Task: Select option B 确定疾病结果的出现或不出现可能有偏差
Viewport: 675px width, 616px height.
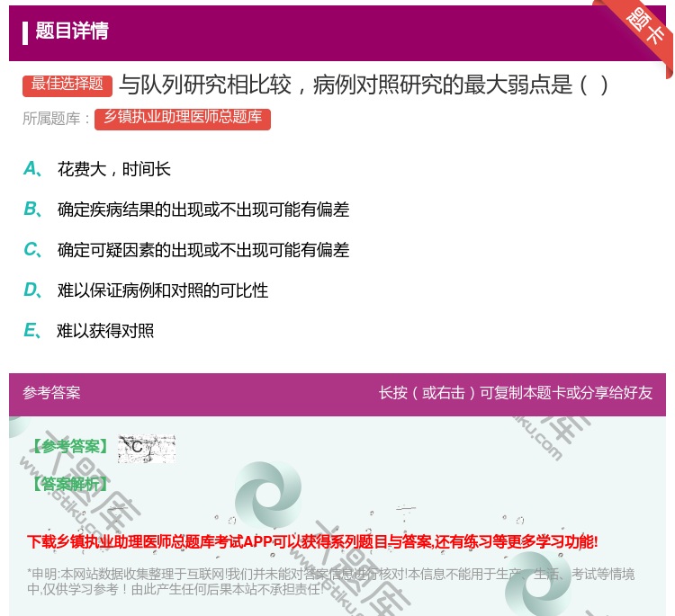Action: [x=186, y=210]
